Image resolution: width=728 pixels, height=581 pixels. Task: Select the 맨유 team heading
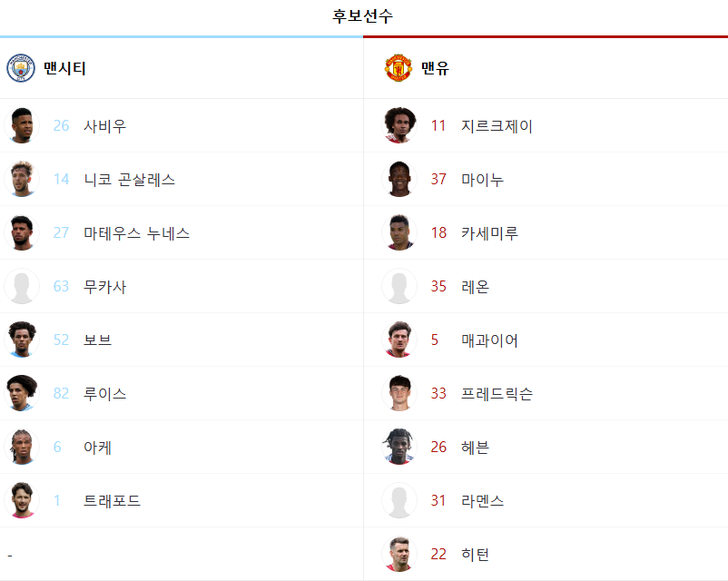click(x=435, y=68)
